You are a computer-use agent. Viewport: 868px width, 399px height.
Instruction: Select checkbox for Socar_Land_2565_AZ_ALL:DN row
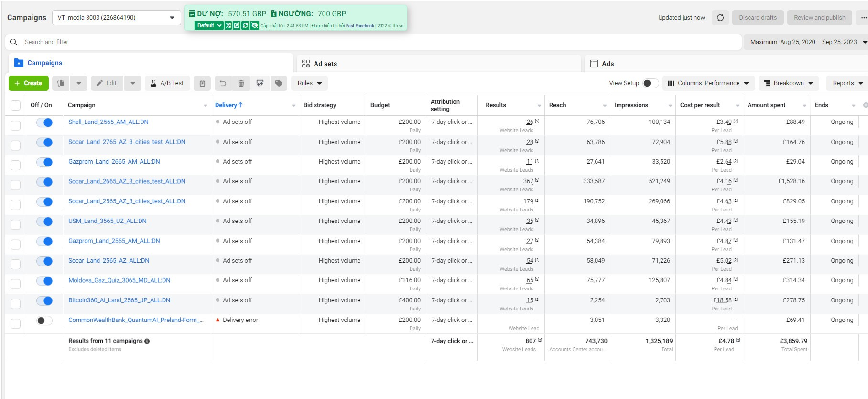coord(16,264)
